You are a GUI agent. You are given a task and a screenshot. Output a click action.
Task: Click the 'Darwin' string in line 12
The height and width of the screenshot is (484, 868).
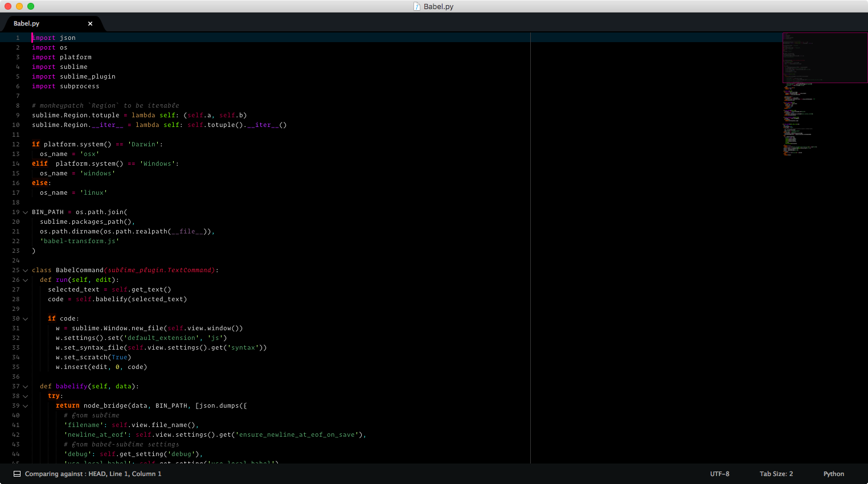coord(144,145)
